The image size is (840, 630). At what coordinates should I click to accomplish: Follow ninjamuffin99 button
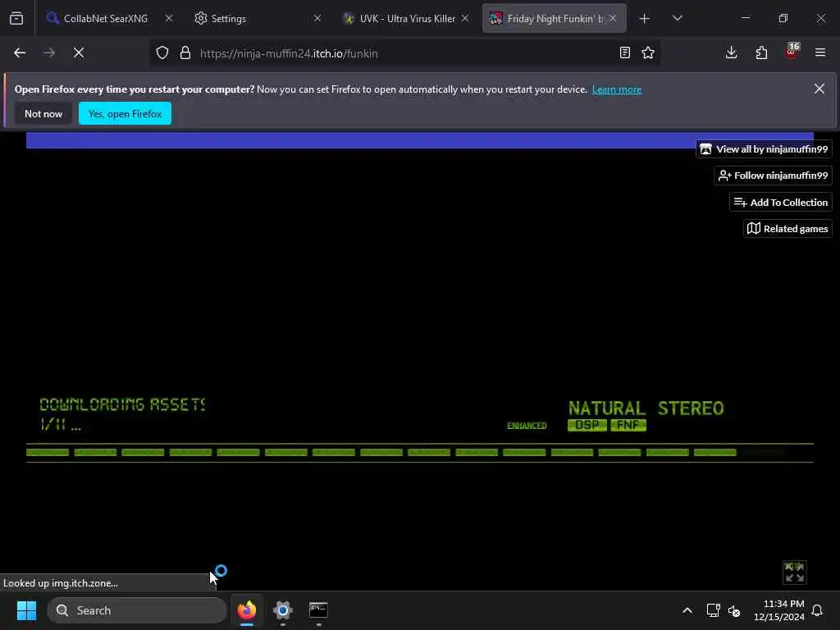773,176
